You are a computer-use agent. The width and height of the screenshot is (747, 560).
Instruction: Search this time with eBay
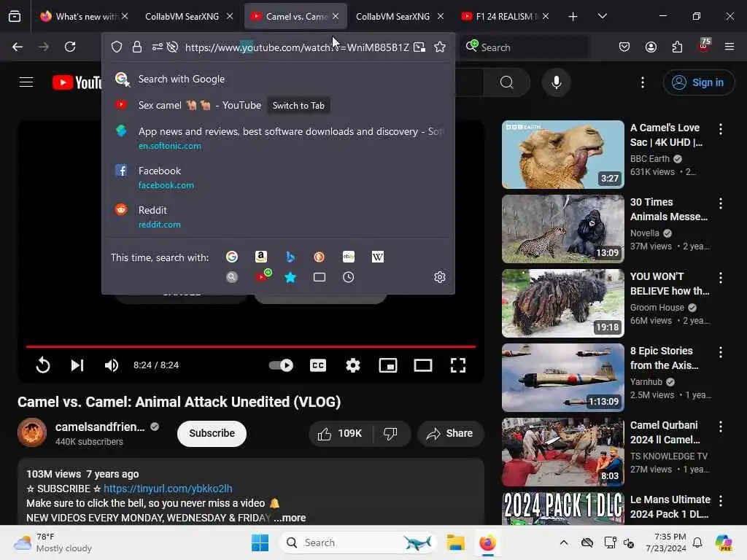point(349,257)
